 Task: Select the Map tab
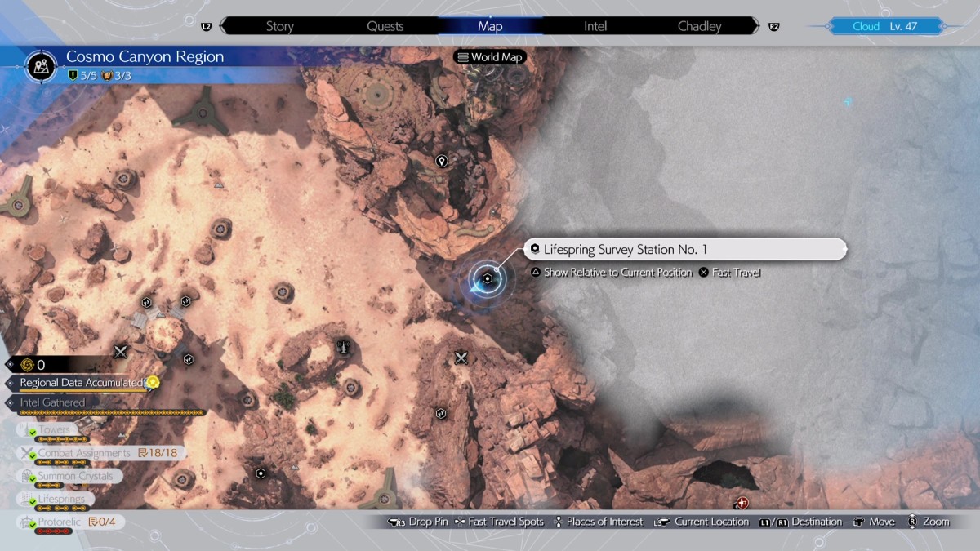click(490, 26)
